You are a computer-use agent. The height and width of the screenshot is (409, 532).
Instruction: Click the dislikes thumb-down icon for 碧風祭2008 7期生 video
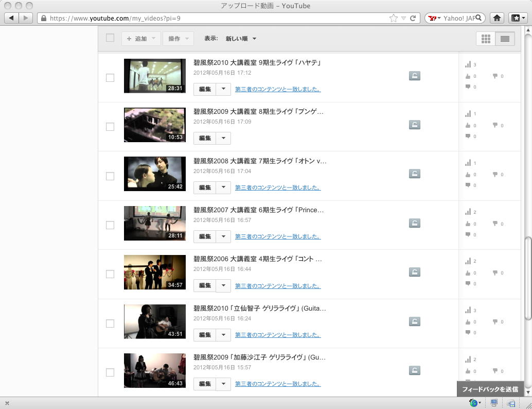[x=495, y=174]
